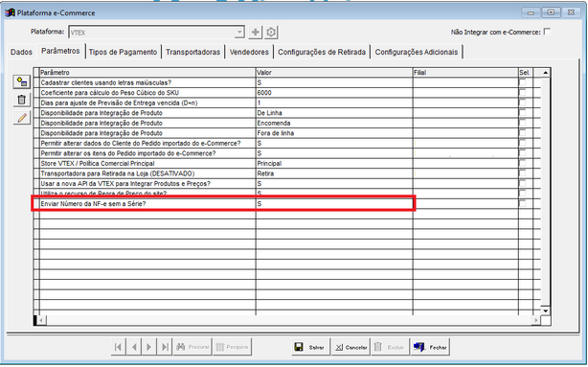This screenshot has height=367, width=588.
Task: Select 'Cadastrar clientes usando letras maiúsculas?' row
Action: click(286, 82)
